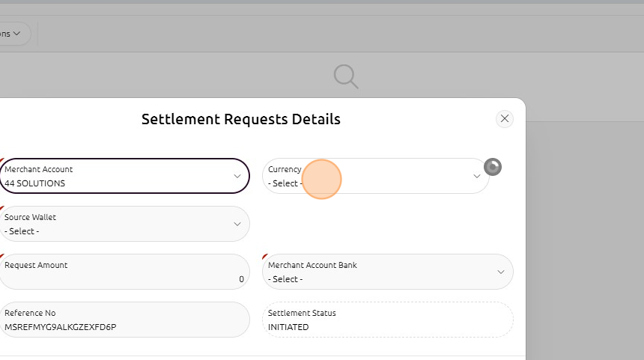Click the Merchant Account field label
This screenshot has height=360, width=644.
click(x=39, y=169)
